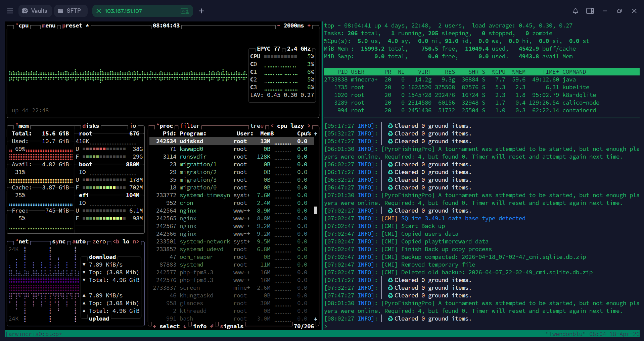Close the 103.167.151.107 connection tab

click(x=99, y=11)
